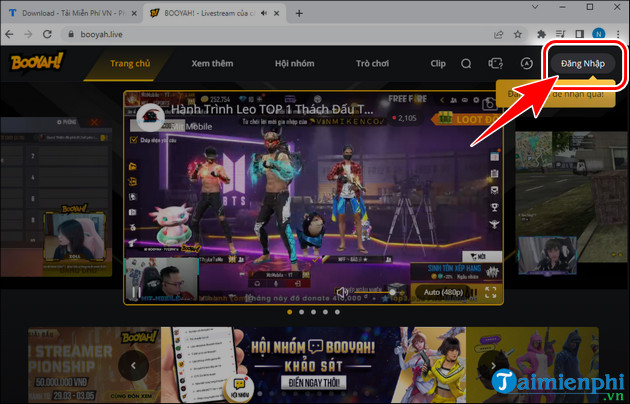Go to the Trang chủ tab
The width and height of the screenshot is (630, 404).
click(x=130, y=63)
